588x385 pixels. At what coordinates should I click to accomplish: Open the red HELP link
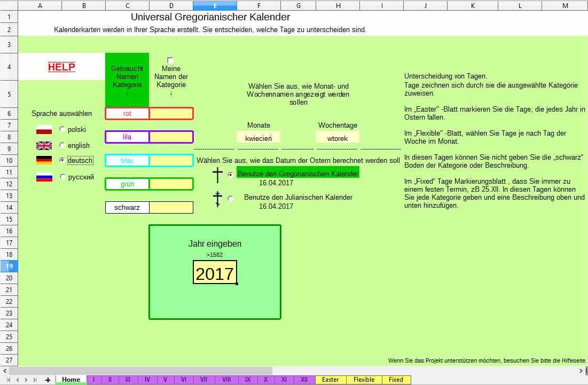[61, 67]
